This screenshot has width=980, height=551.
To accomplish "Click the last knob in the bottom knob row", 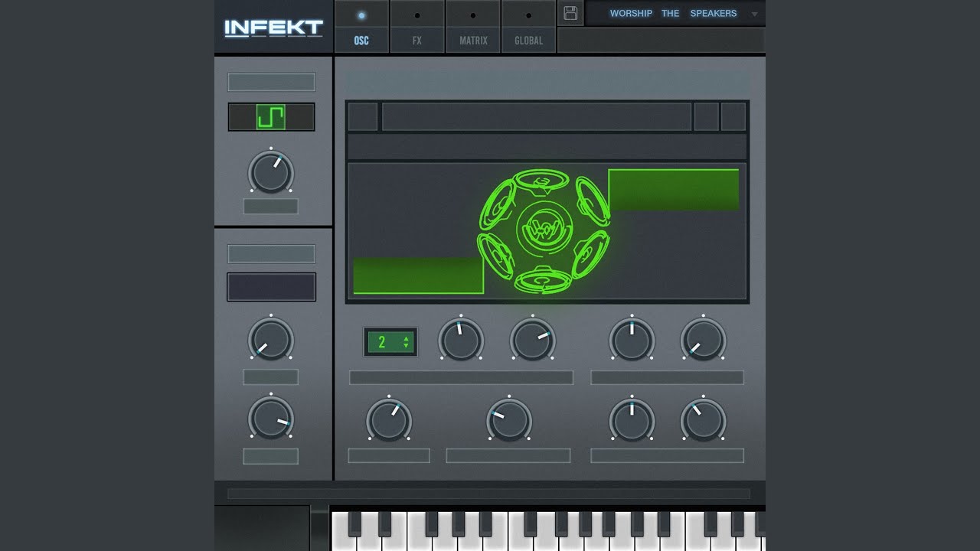I will click(703, 421).
